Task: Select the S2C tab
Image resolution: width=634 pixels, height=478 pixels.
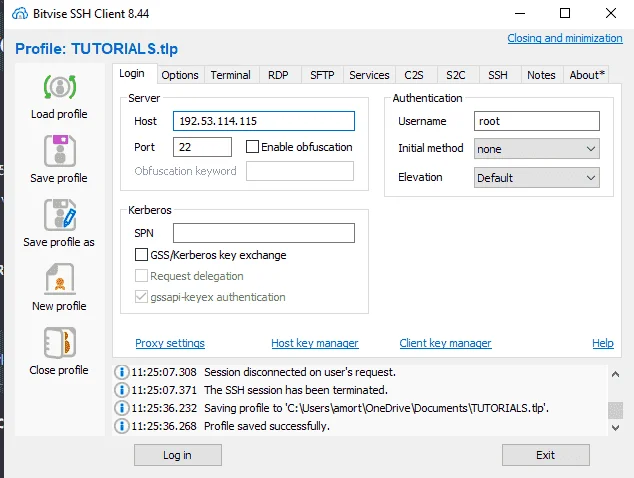Action: [x=456, y=75]
